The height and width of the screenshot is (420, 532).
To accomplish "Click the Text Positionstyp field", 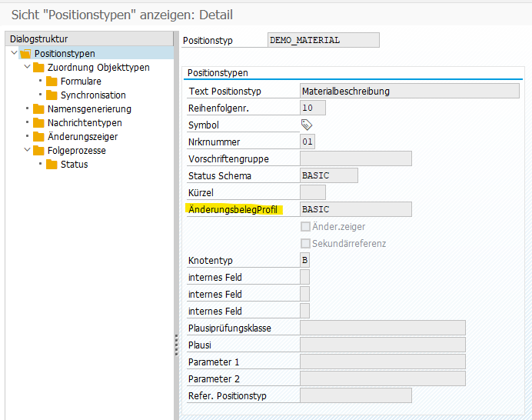I will pyautogui.click(x=409, y=91).
